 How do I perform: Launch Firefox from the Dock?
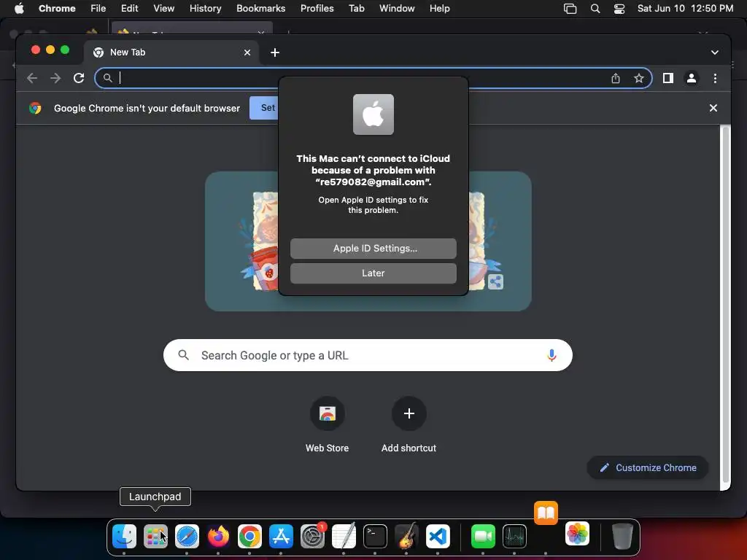point(218,536)
